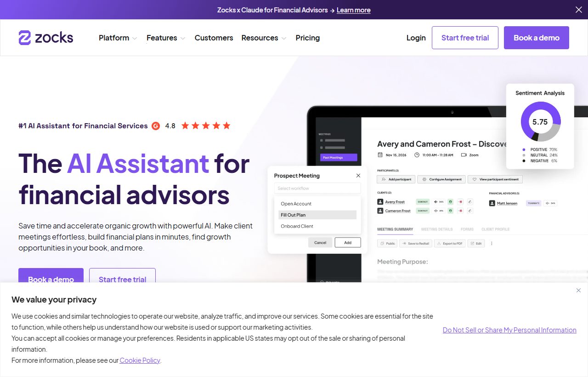Open the Cookie Policy link

tap(140, 360)
